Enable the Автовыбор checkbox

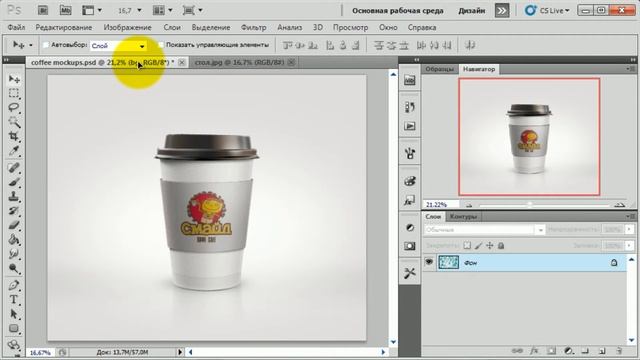click(x=46, y=45)
